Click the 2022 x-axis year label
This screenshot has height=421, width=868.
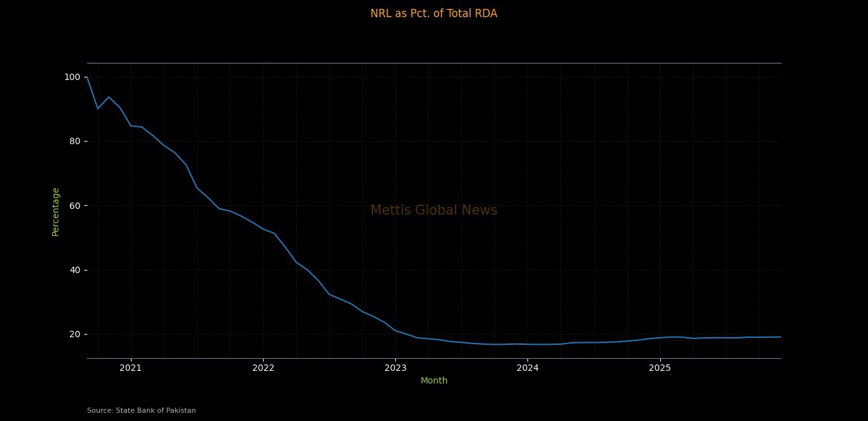click(x=263, y=367)
